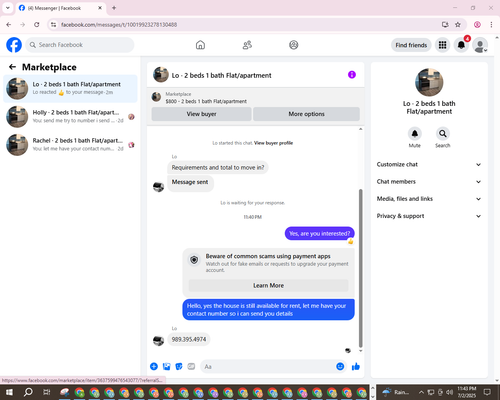Image resolution: width=500 pixels, height=400 pixels.
Task: Click the 'Message sent' bubble
Action: click(190, 183)
